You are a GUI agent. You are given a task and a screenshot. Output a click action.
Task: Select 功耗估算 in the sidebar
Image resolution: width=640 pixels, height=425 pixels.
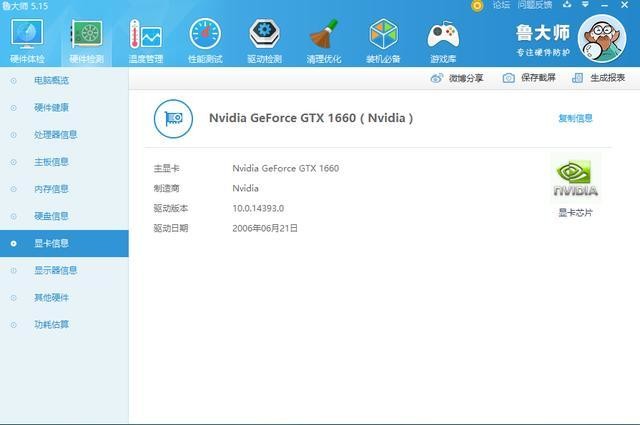coord(64,325)
